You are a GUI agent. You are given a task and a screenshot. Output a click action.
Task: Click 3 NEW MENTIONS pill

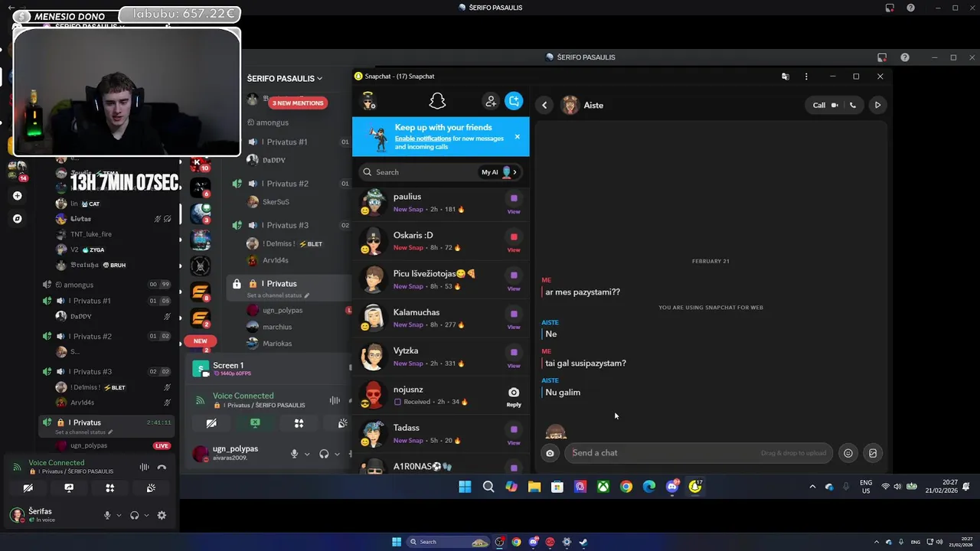299,103
